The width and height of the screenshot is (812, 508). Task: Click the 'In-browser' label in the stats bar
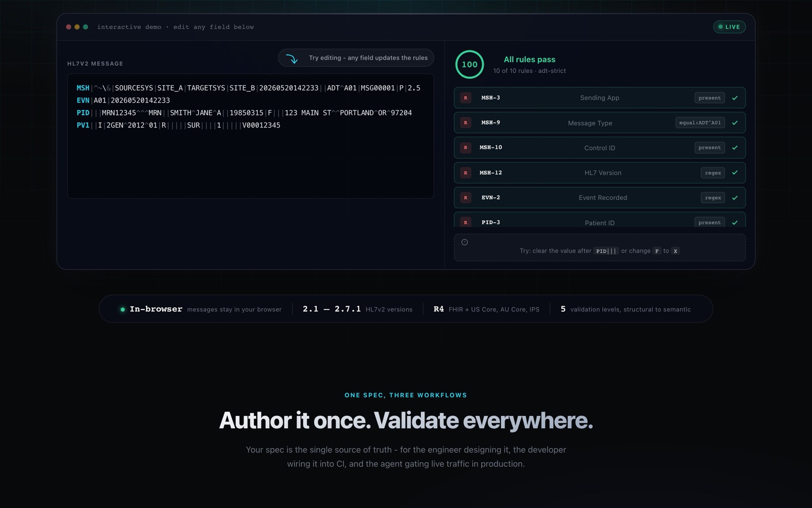click(x=156, y=309)
